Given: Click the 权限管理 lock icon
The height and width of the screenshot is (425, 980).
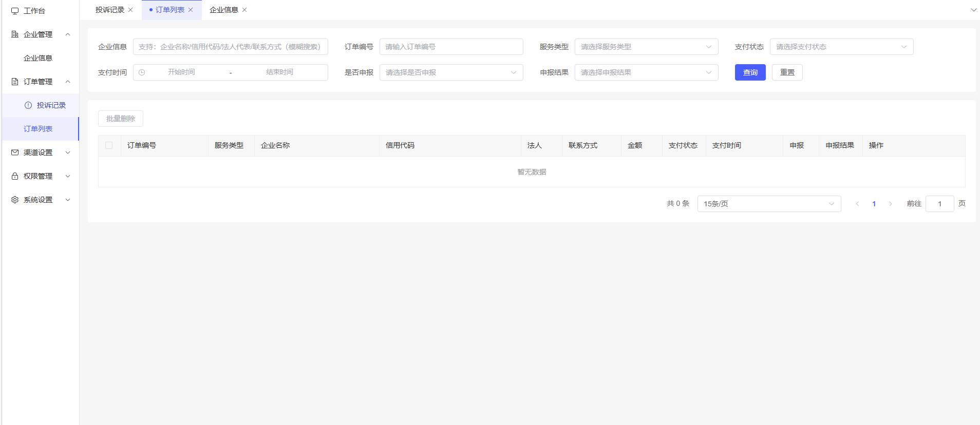Looking at the screenshot, I should point(15,176).
